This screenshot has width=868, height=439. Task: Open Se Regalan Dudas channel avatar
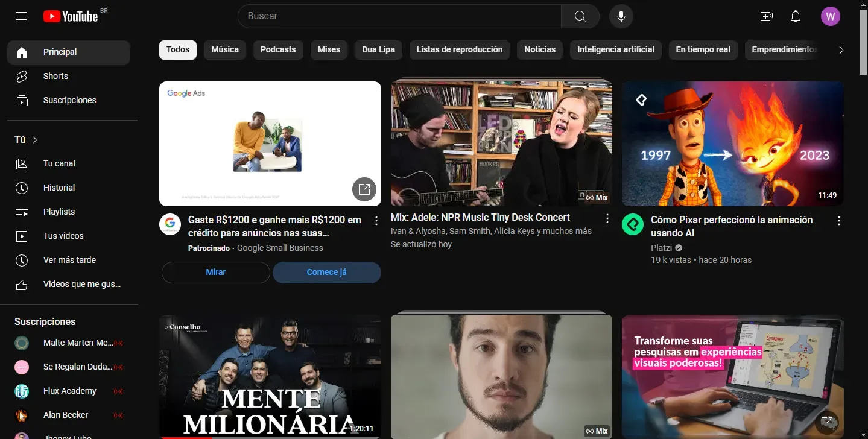[x=22, y=367]
